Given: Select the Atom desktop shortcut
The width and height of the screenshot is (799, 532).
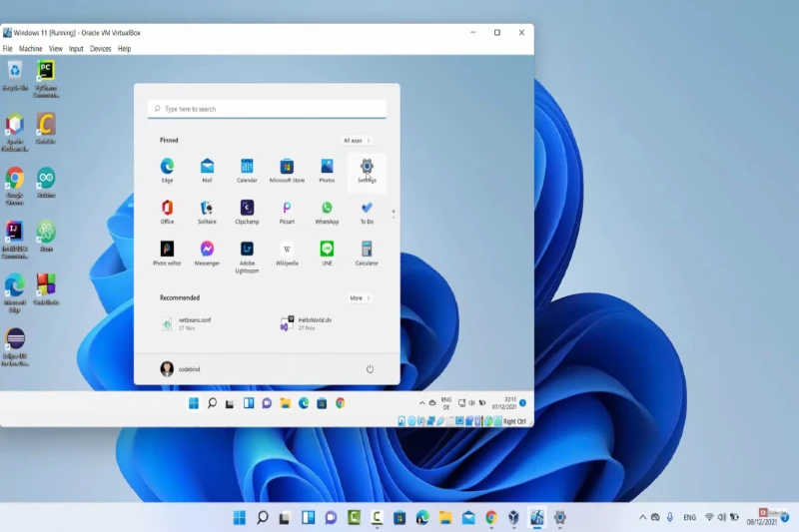Looking at the screenshot, I should 46,237.
